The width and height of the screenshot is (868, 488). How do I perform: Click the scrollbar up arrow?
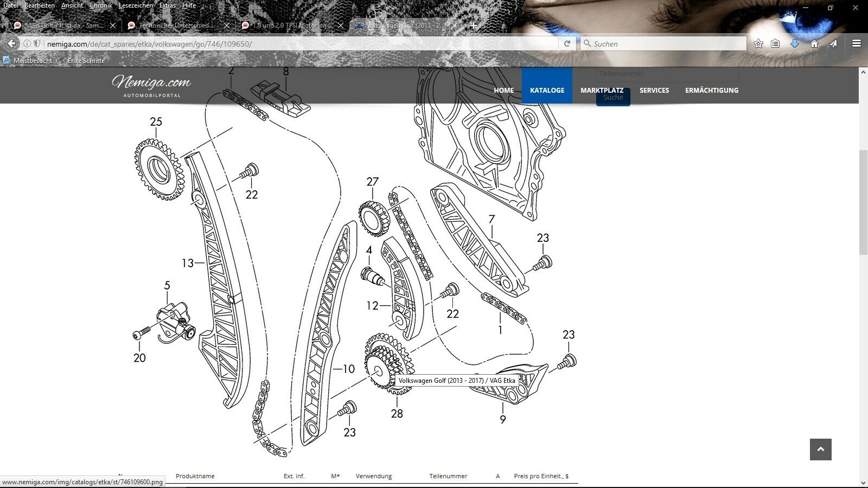863,72
